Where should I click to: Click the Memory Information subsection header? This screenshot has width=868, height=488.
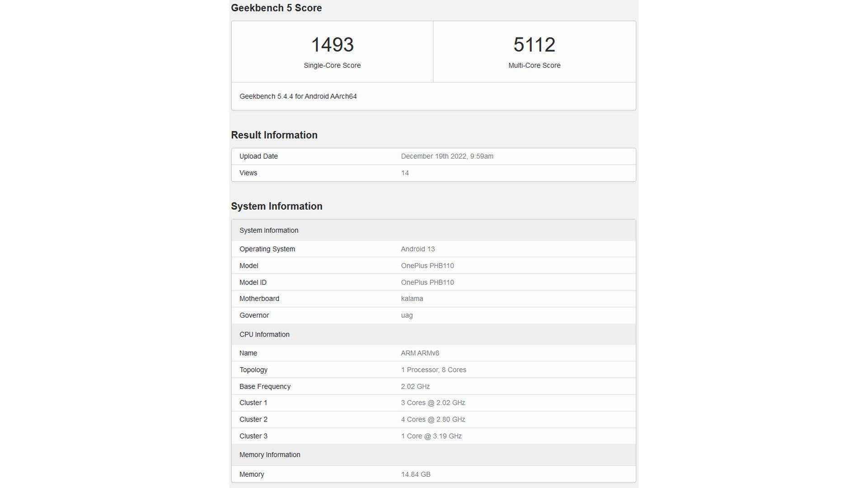click(x=270, y=455)
